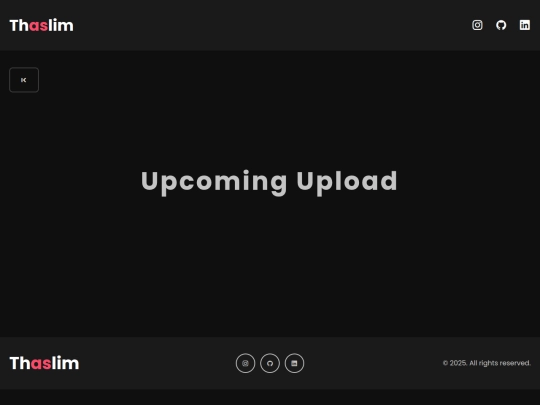Screen dimensions: 540x405
Task: Click the word Upcoming in the heading
Action: pos(214,182)
